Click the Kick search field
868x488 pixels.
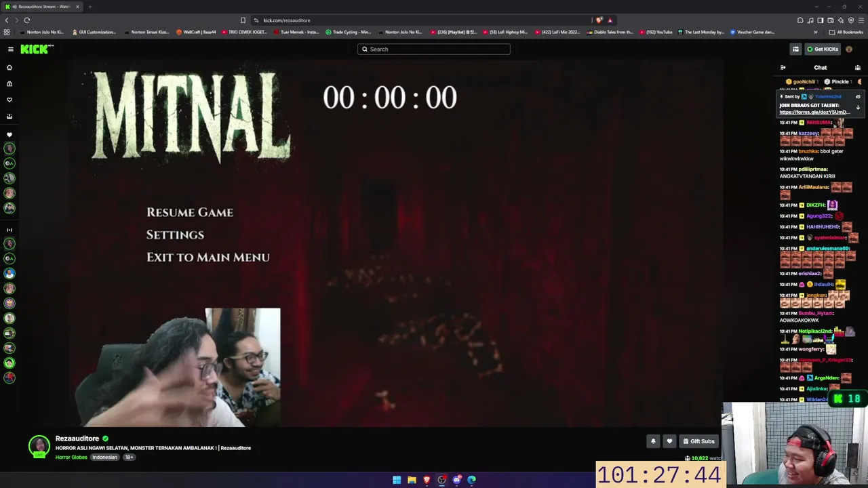tap(434, 49)
